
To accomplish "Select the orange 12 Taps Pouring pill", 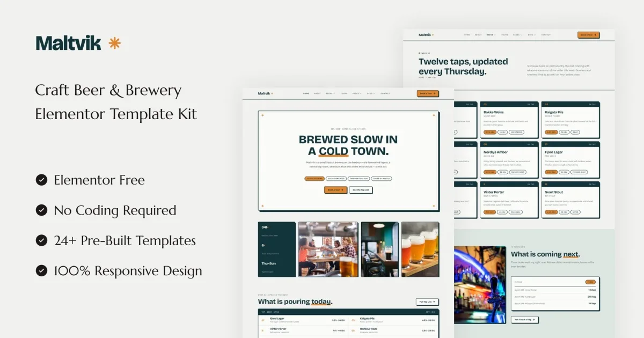I will 314,178.
